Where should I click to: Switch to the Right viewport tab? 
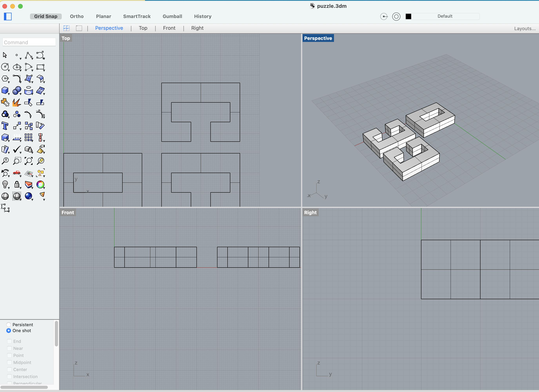click(x=197, y=28)
